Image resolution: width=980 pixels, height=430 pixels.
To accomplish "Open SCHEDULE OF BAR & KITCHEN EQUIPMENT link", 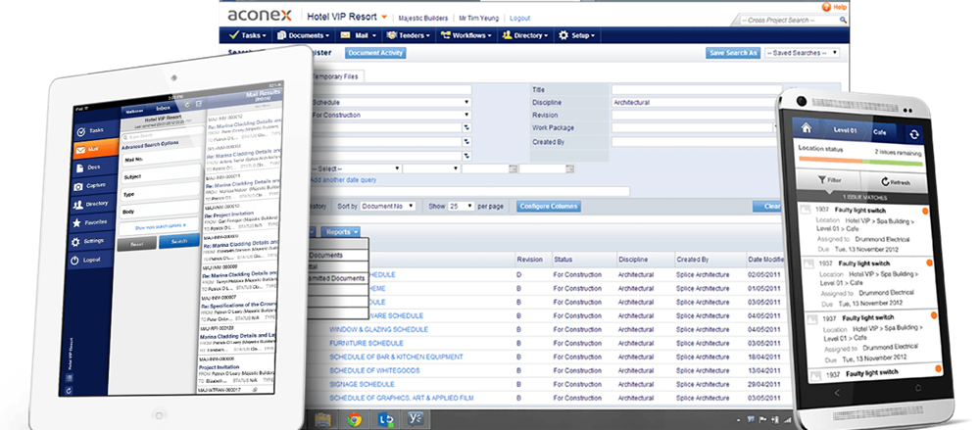I will (x=396, y=357).
